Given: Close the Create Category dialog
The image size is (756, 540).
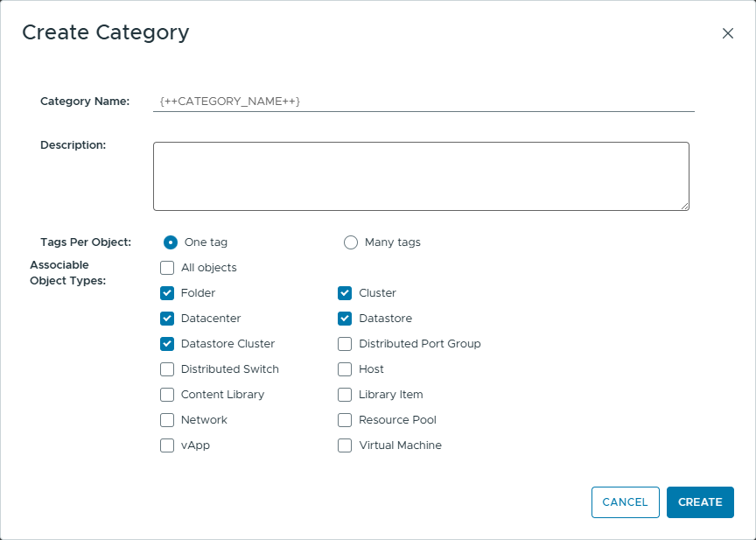Looking at the screenshot, I should (727, 33).
